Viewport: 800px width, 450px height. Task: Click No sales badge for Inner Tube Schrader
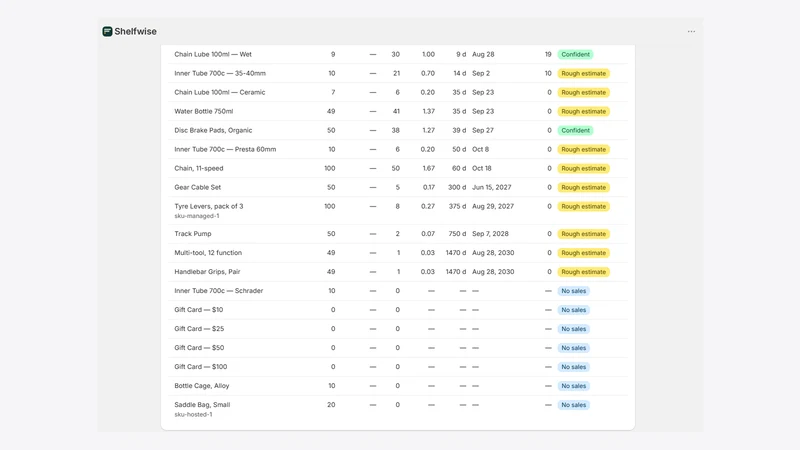click(573, 291)
